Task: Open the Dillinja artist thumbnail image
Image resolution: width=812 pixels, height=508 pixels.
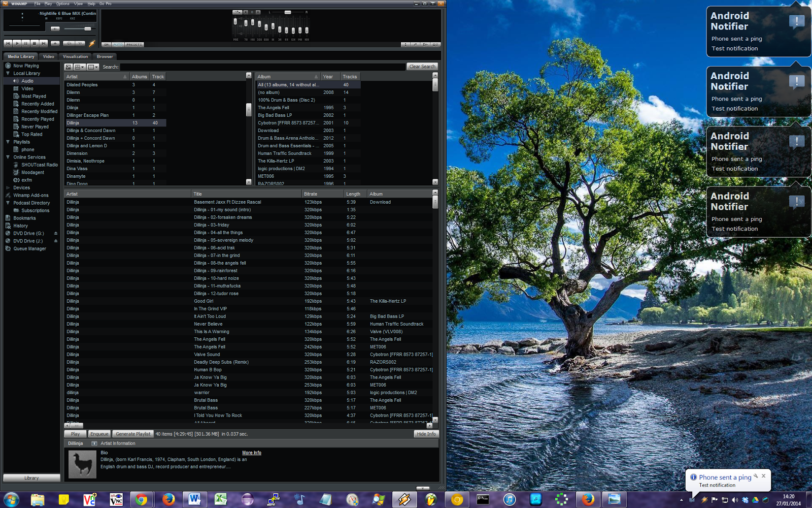Action: point(82,464)
